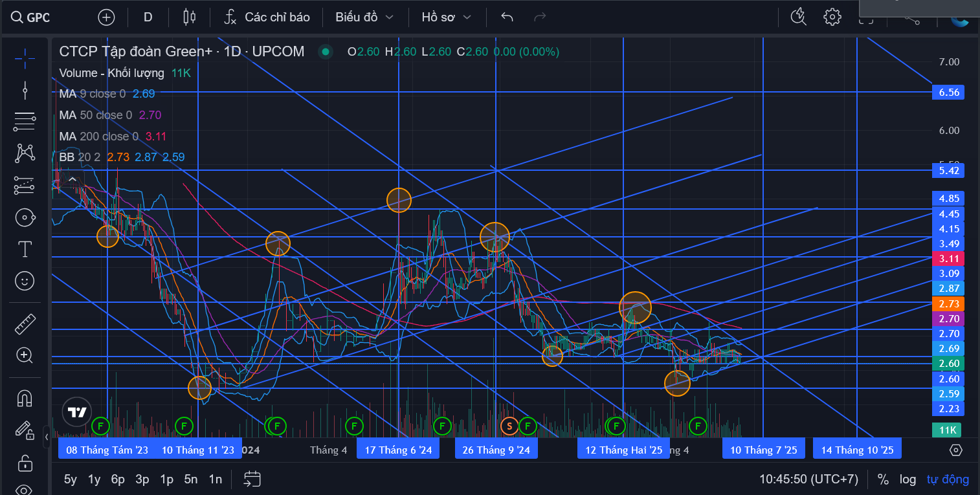980x495 pixels.
Task: Toggle lock all drawings
Action: pos(25,462)
